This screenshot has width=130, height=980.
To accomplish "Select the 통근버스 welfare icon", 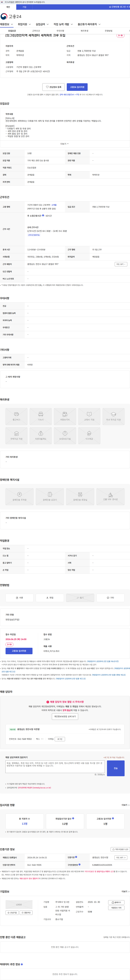I will (16, 417).
